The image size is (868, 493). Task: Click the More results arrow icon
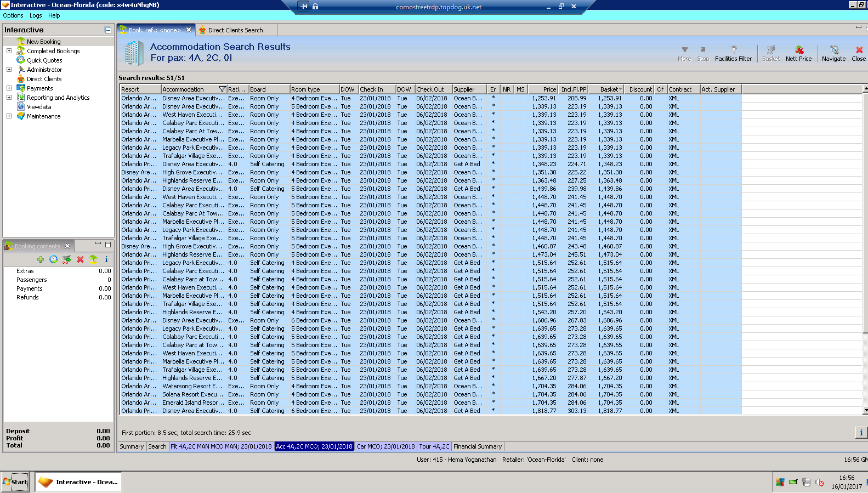[x=684, y=49]
